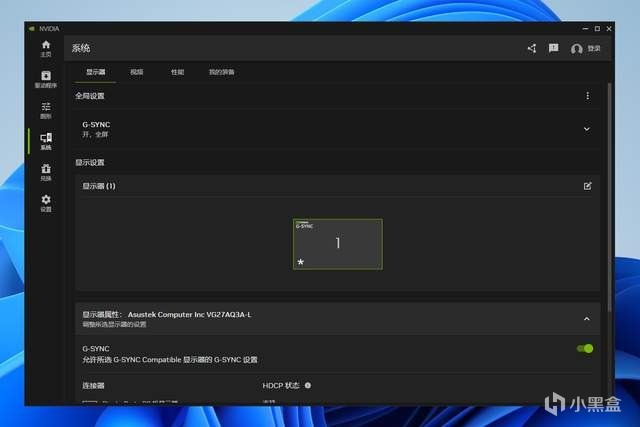The width and height of the screenshot is (640, 427).
Task: Click the HDCP 状态 info icon
Action: (308, 385)
